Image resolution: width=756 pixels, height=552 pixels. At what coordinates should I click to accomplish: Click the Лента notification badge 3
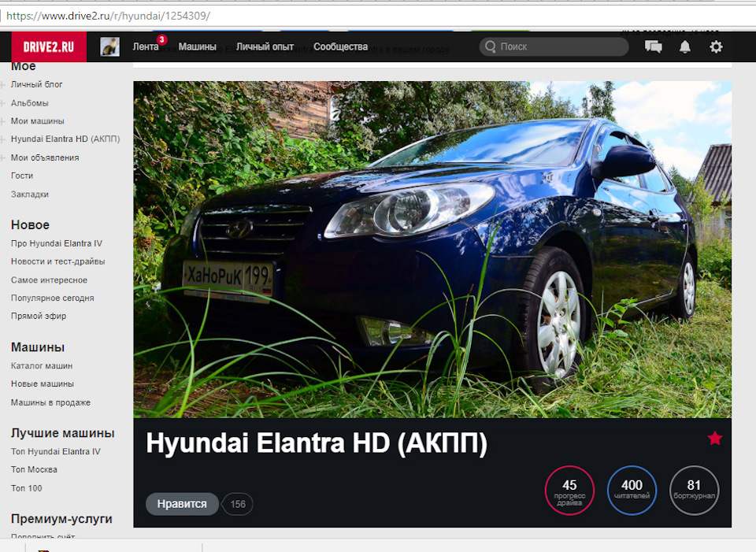162,39
